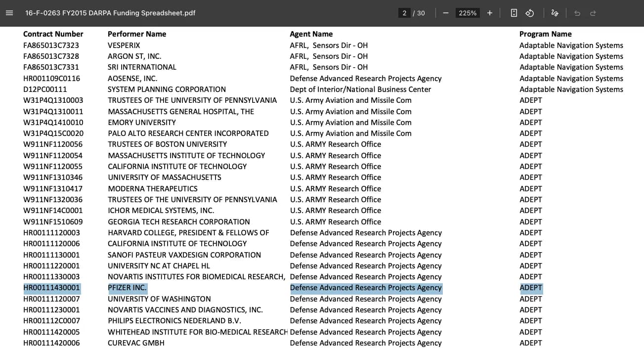The image size is (644, 349).
Task: Click contract number W911NF14C0001
Action: pyautogui.click(x=53, y=211)
